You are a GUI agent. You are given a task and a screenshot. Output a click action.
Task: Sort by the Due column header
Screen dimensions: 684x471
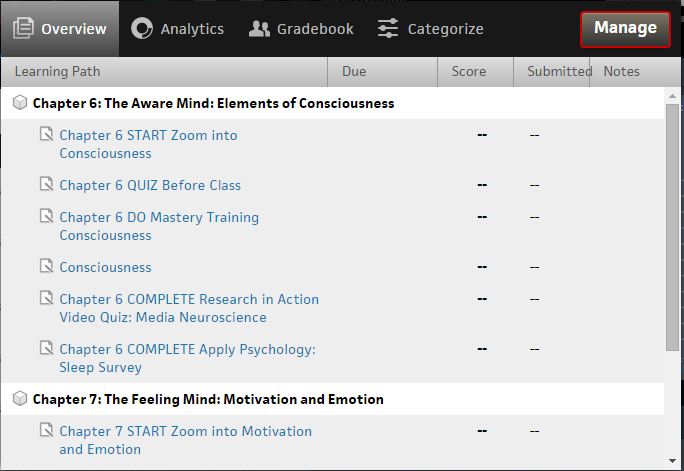(x=354, y=71)
